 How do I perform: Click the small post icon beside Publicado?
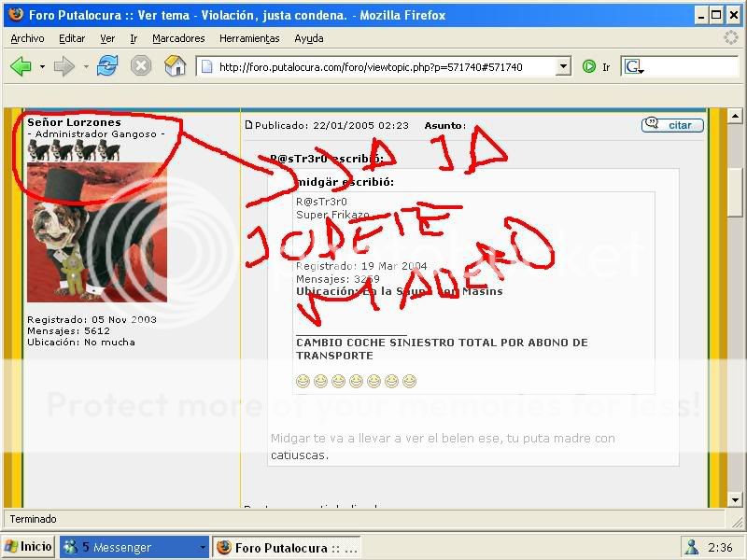tap(248, 125)
